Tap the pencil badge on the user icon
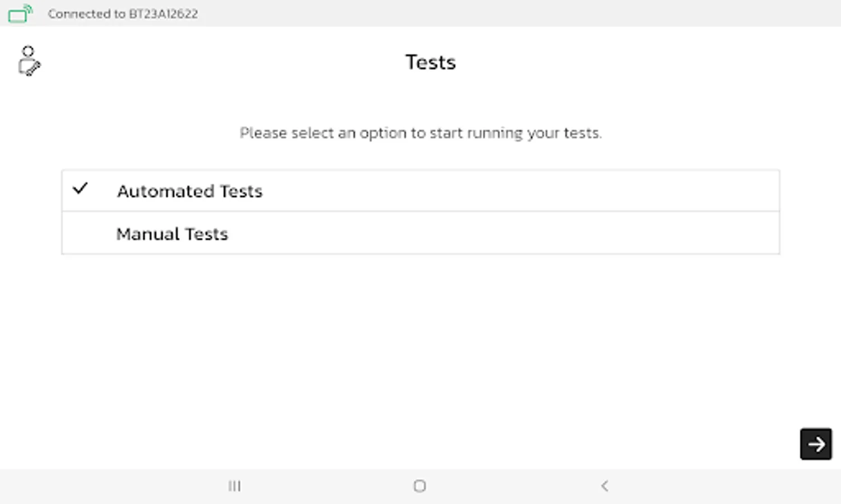The height and width of the screenshot is (504, 841). [33, 69]
